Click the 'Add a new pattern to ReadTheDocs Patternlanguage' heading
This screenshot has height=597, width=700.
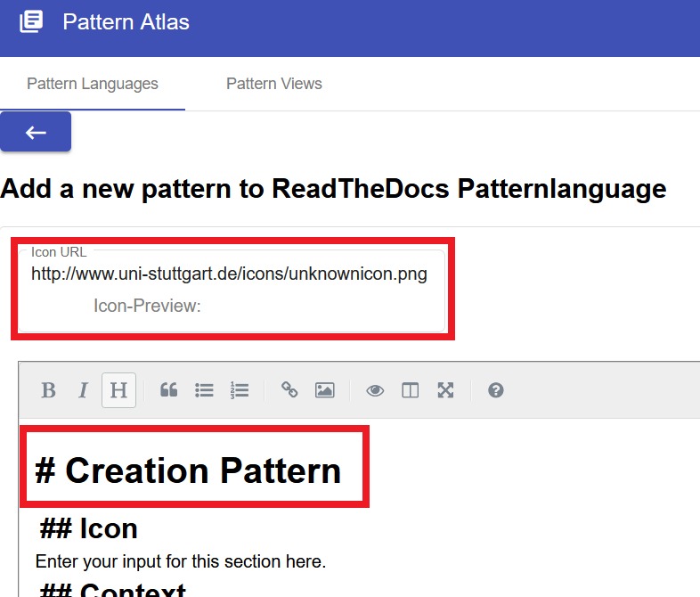(x=333, y=188)
